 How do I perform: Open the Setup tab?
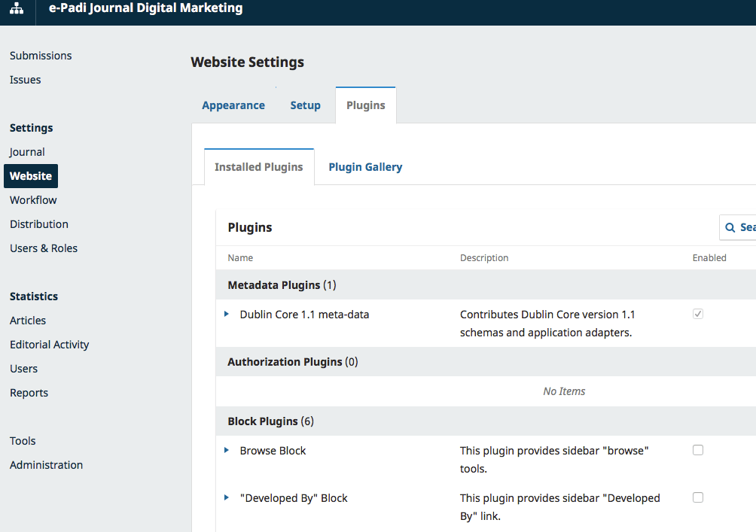[x=305, y=105]
